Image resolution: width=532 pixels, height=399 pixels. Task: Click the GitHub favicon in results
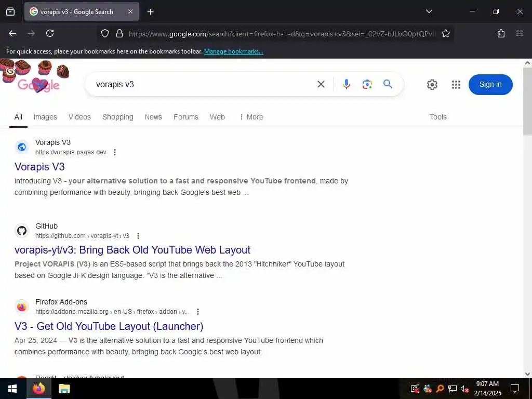[22, 231]
